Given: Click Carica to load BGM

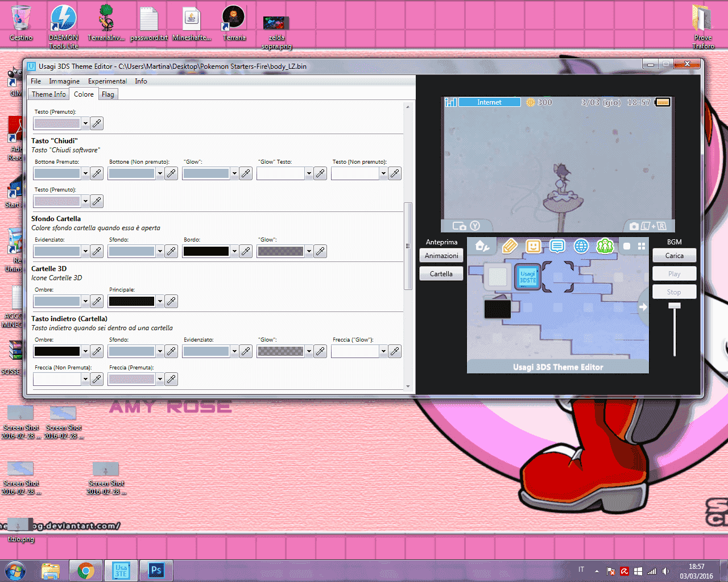Looking at the screenshot, I should coord(675,256).
